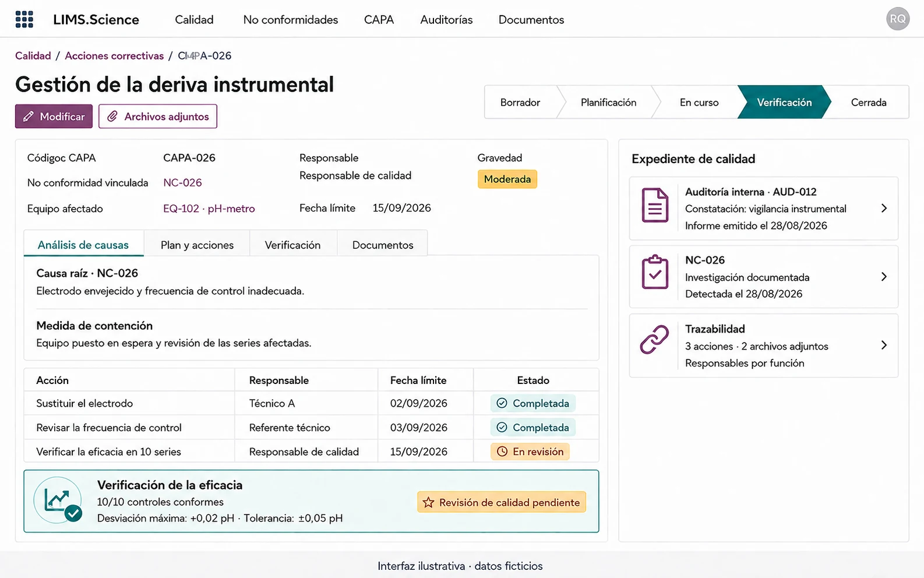Viewport: 924px width, 578px height.
Task: Click the Moderada severity badge
Action: (507, 179)
